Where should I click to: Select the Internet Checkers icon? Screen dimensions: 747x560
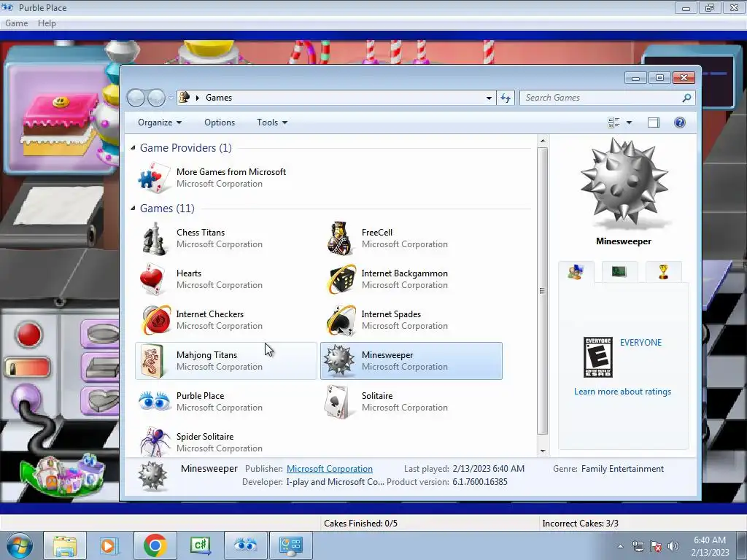click(x=156, y=320)
